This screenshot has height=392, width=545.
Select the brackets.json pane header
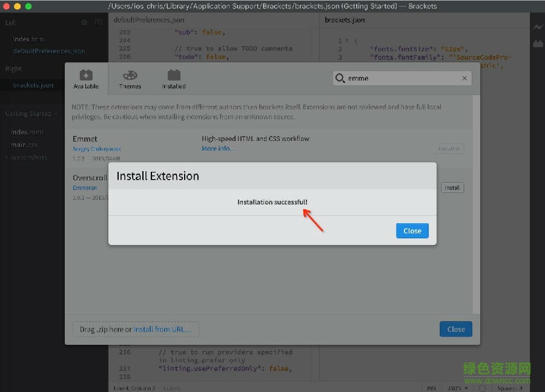point(345,20)
